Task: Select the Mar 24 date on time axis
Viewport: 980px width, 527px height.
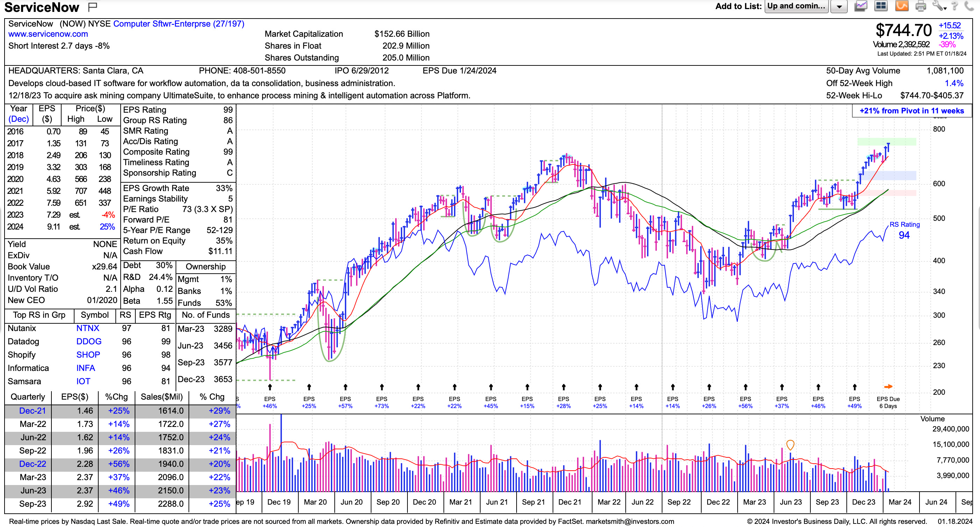Action: (x=900, y=502)
